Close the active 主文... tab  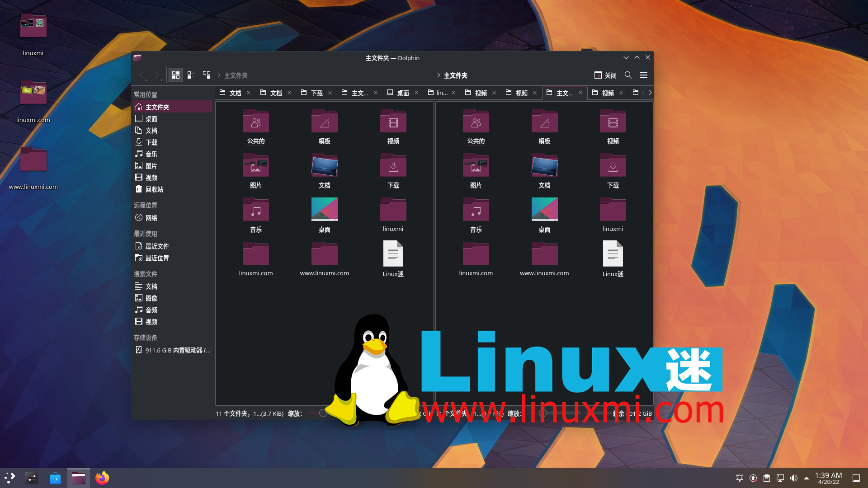(x=580, y=93)
